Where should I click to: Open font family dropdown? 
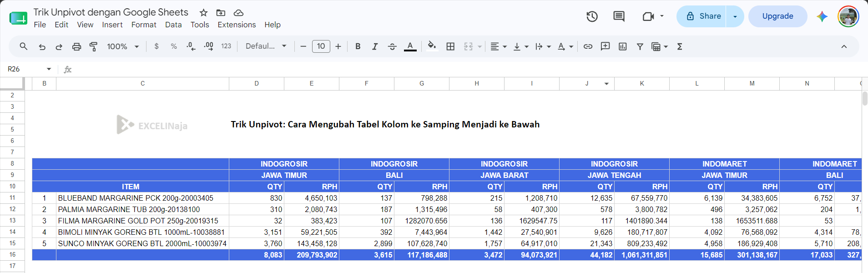tap(266, 46)
